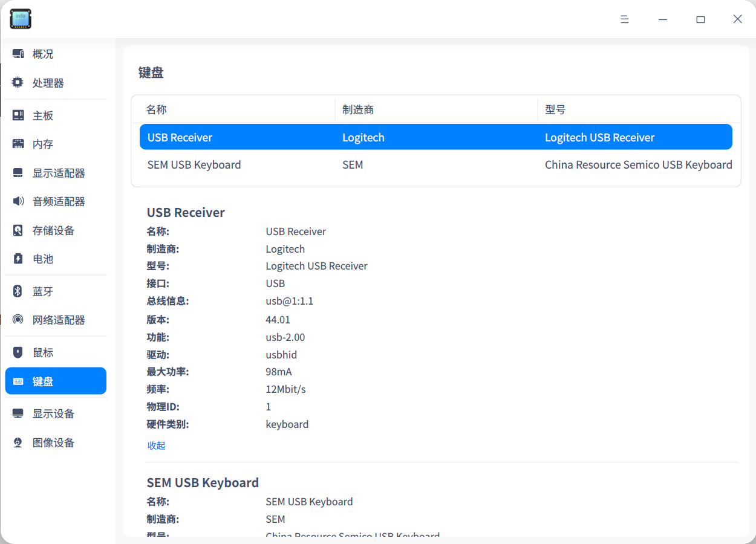Select the audio adapter speaker icon

pos(18,201)
